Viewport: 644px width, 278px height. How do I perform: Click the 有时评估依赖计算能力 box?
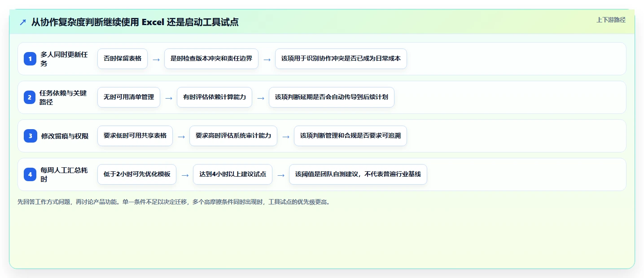pyautogui.click(x=215, y=97)
